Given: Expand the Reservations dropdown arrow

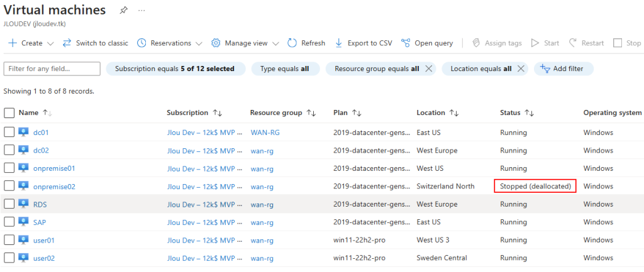Looking at the screenshot, I should 199,43.
